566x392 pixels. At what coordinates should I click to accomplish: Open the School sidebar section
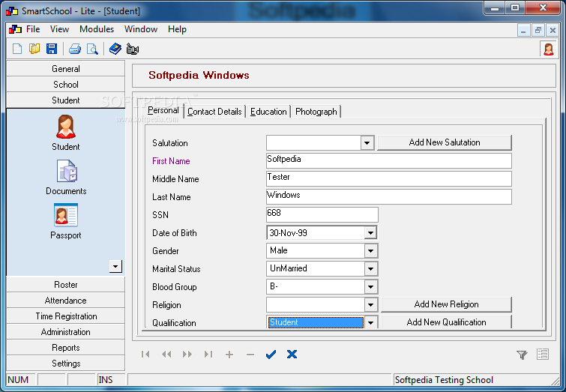[66, 85]
